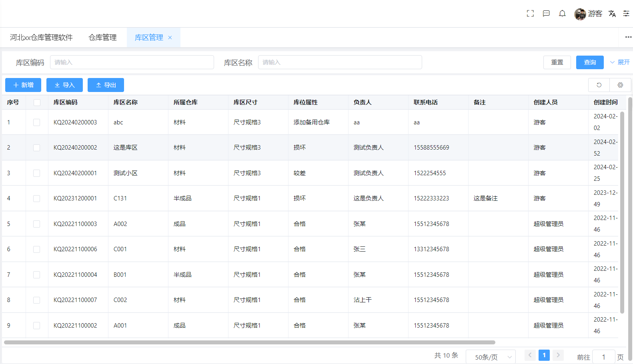633x364 pixels.
Task: Click the 导出 export button
Action: pos(106,85)
